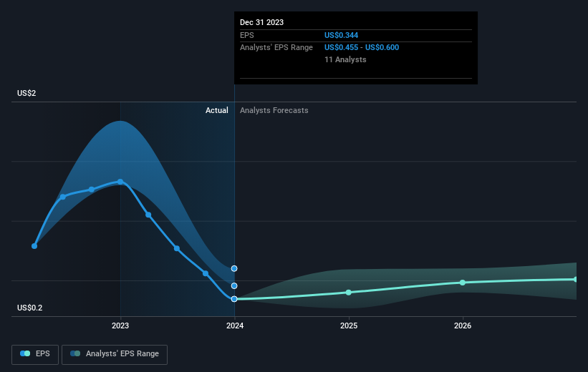Click the 2026 x-axis label

(463, 325)
